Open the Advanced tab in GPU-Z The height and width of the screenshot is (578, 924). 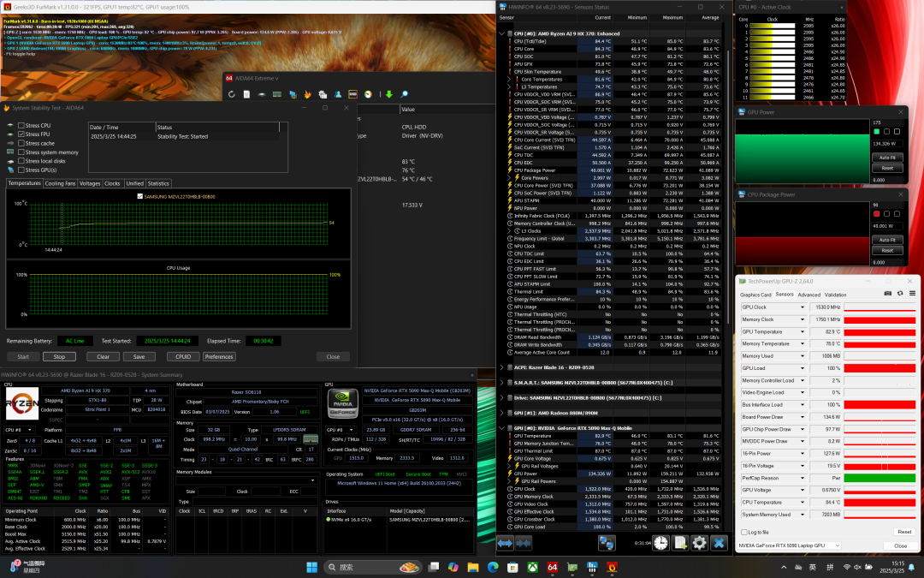click(x=809, y=295)
